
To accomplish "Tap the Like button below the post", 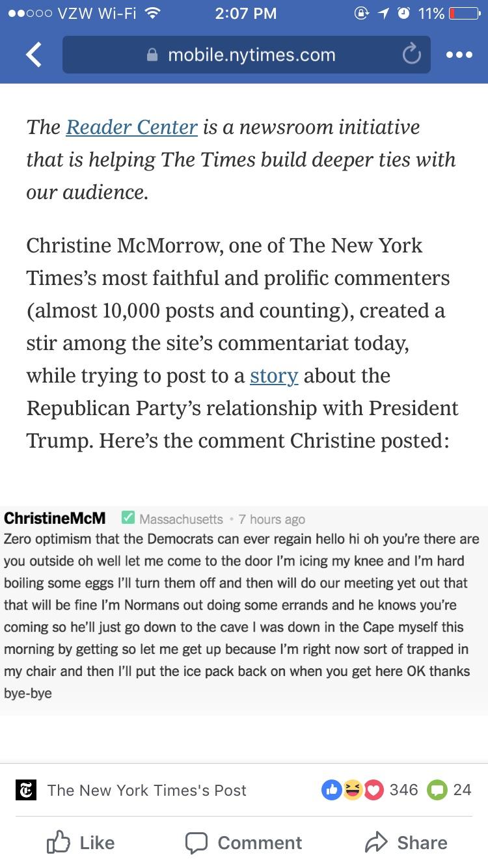I will [81, 843].
